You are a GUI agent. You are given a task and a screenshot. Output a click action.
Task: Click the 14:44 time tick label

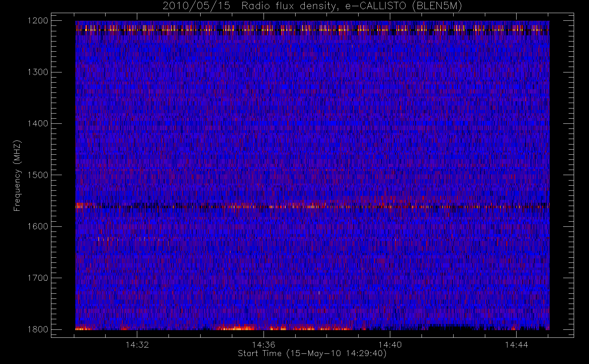click(516, 345)
